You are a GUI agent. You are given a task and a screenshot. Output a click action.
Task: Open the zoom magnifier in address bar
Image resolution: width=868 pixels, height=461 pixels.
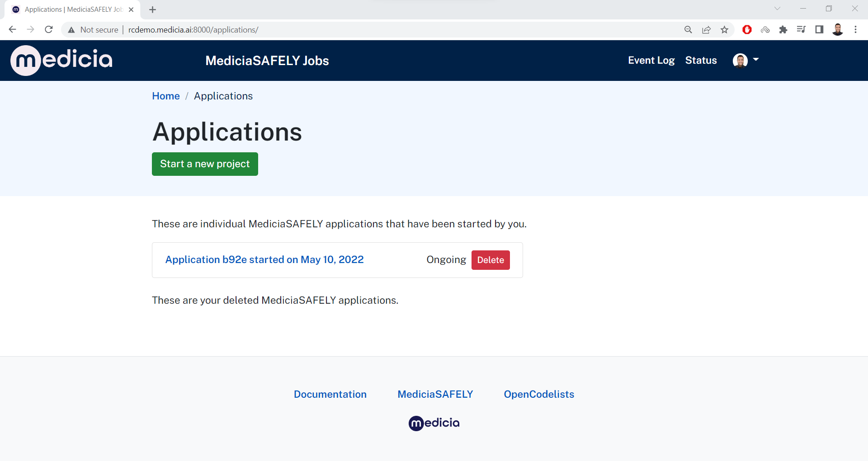688,29
